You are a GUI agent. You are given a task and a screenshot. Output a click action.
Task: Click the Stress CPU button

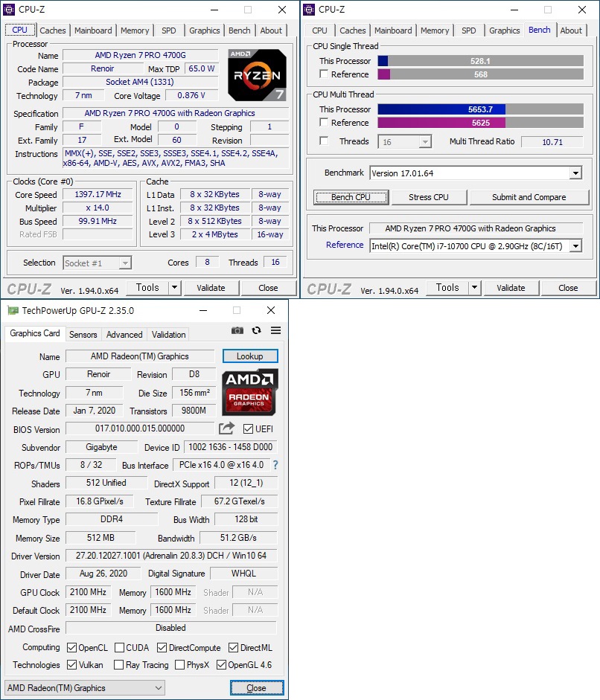[x=429, y=197]
